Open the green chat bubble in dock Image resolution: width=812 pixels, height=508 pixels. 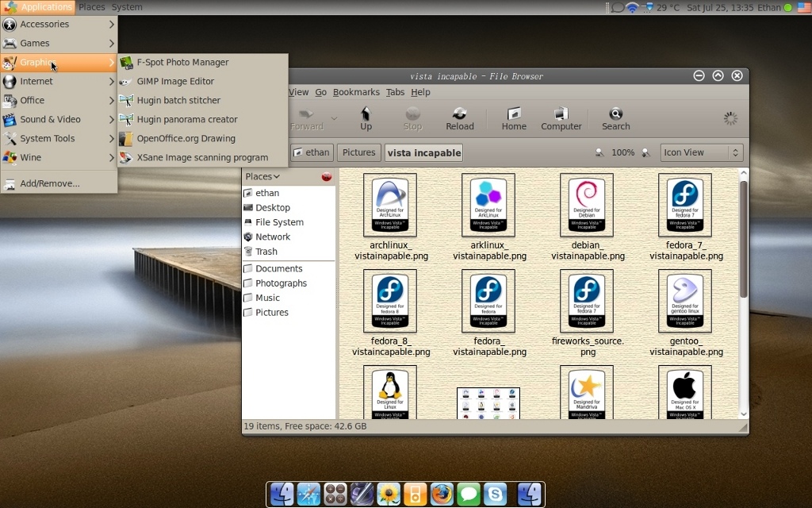468,494
